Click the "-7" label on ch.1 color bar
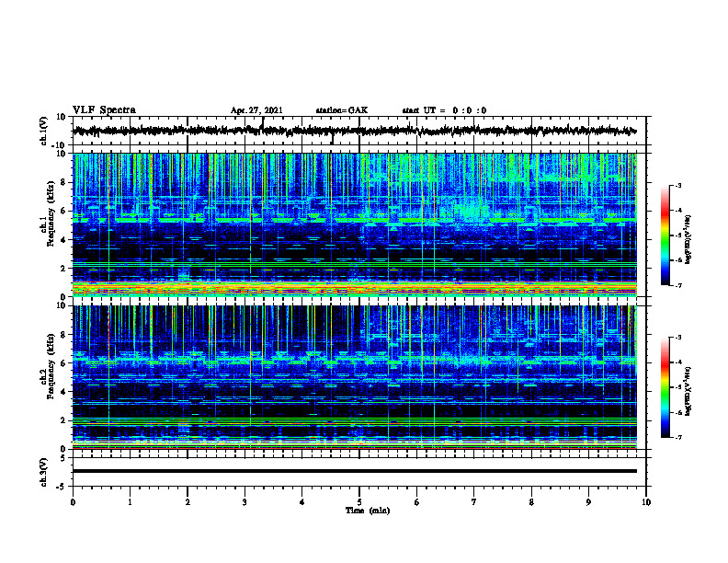The height and width of the screenshot is (563, 728). click(678, 285)
